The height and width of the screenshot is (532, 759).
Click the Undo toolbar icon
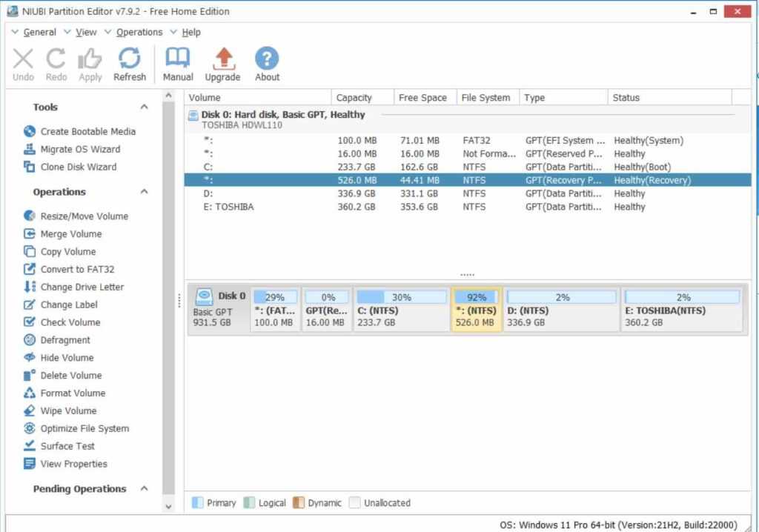pos(23,59)
